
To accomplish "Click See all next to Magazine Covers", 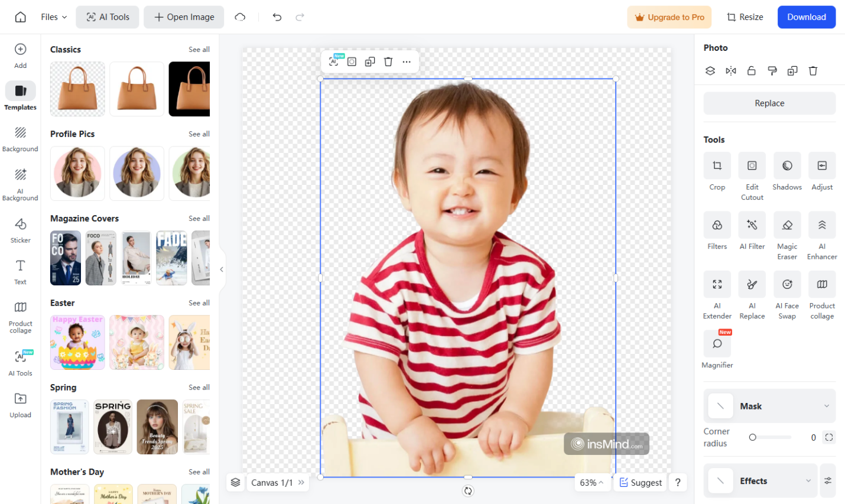I will (x=199, y=219).
